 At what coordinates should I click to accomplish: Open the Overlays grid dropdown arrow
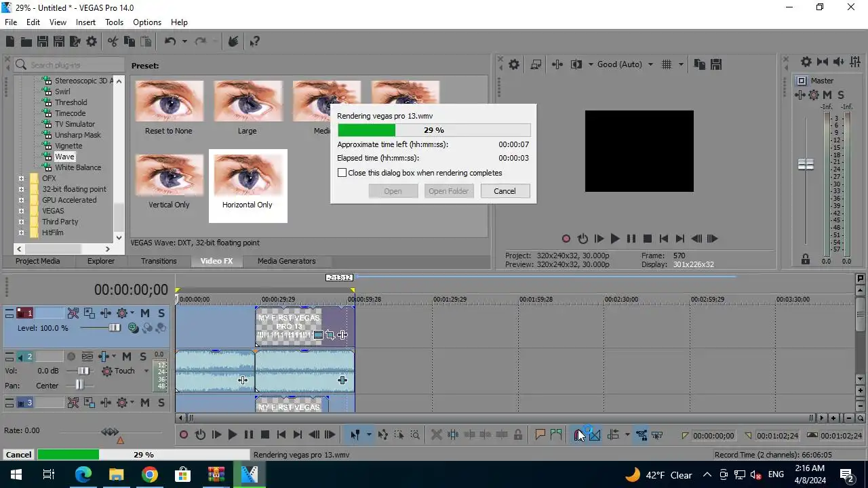tap(681, 64)
